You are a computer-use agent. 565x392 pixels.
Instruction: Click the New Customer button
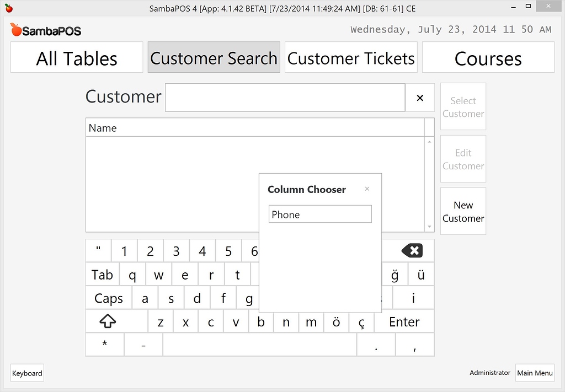coord(463,211)
